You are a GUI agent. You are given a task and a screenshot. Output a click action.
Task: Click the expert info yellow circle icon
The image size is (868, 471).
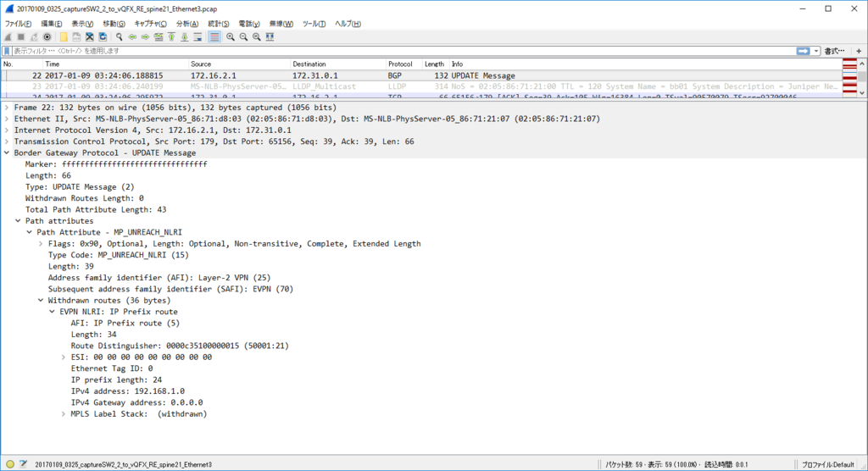point(10,464)
